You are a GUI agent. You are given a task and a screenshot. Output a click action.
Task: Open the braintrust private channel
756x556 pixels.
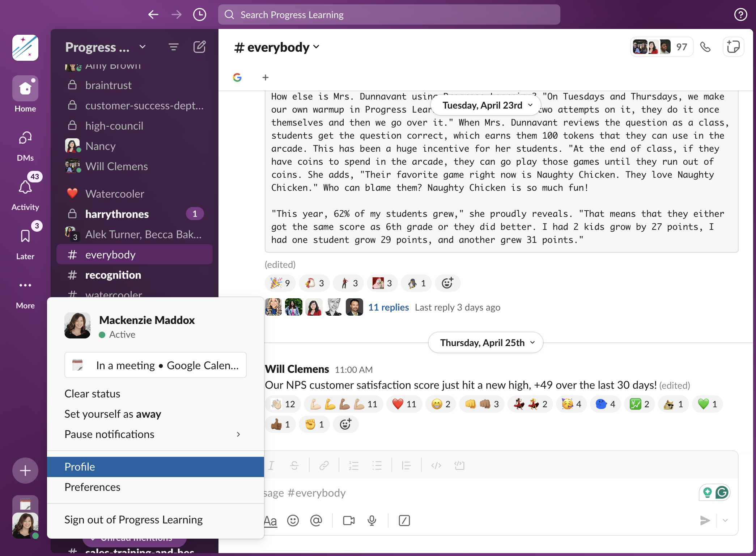coord(135,85)
